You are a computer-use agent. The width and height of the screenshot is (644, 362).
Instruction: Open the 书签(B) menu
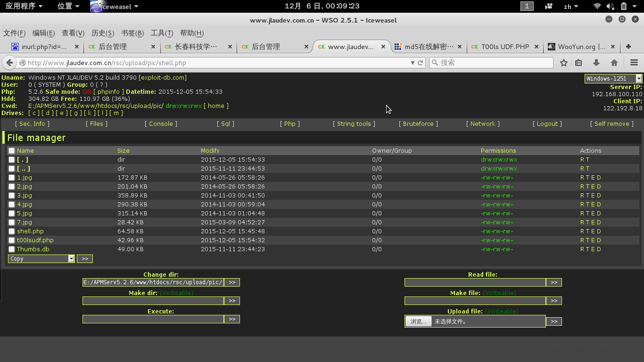click(x=132, y=33)
